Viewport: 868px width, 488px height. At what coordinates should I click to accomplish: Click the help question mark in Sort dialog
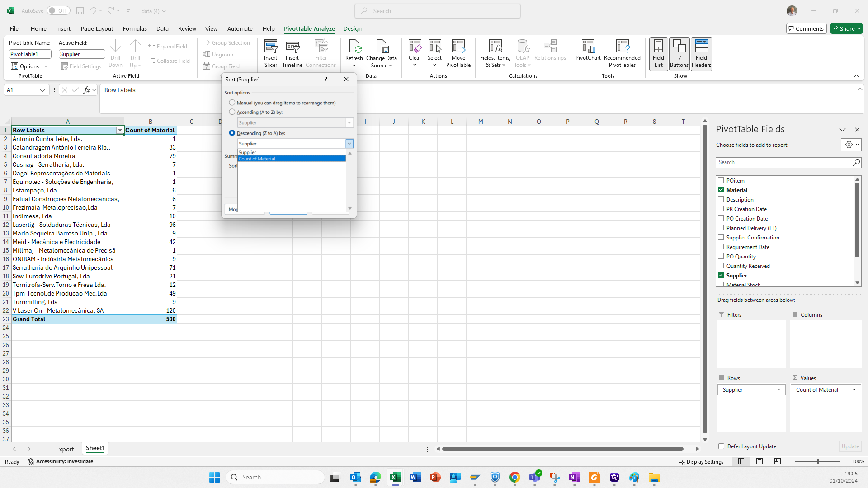325,79
